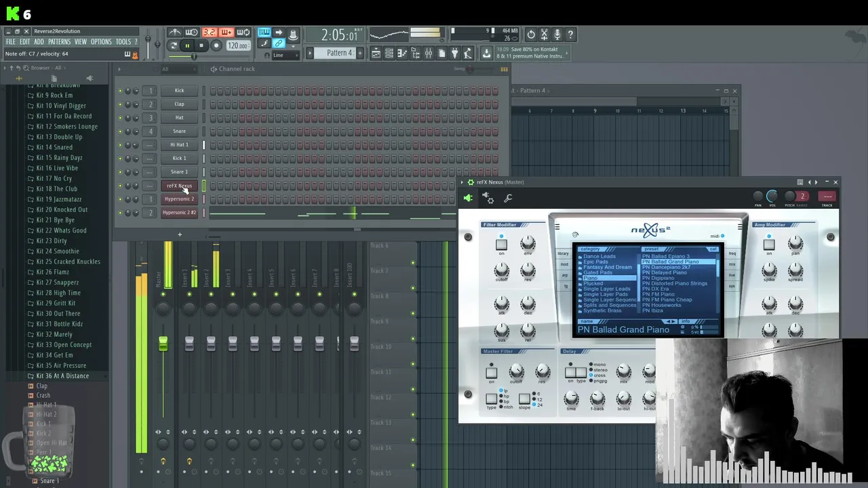868x488 pixels.
Task: Adjust the Master mixer fader
Action: point(163,344)
